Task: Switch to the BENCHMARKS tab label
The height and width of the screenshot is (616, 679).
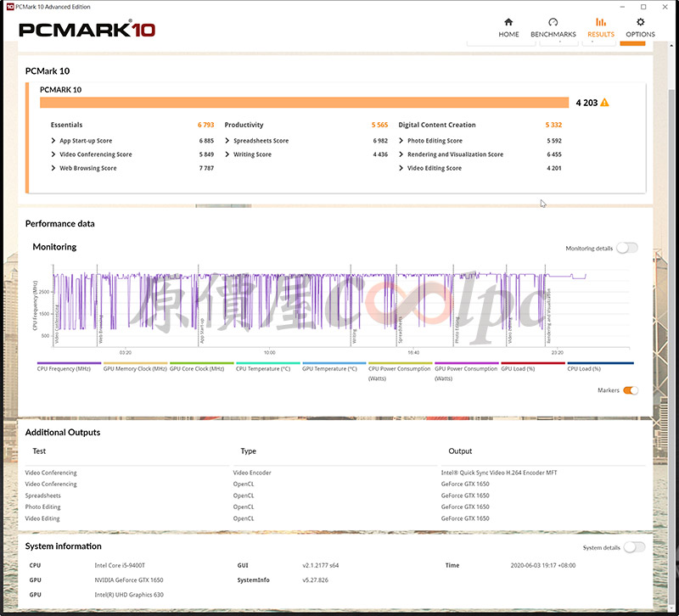Action: [x=553, y=34]
